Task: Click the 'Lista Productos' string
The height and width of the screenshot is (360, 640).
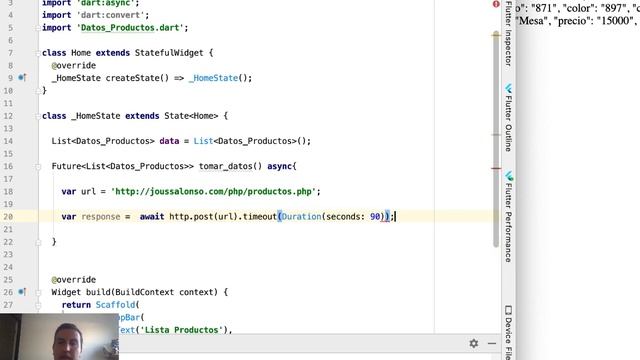Action: pos(182,330)
